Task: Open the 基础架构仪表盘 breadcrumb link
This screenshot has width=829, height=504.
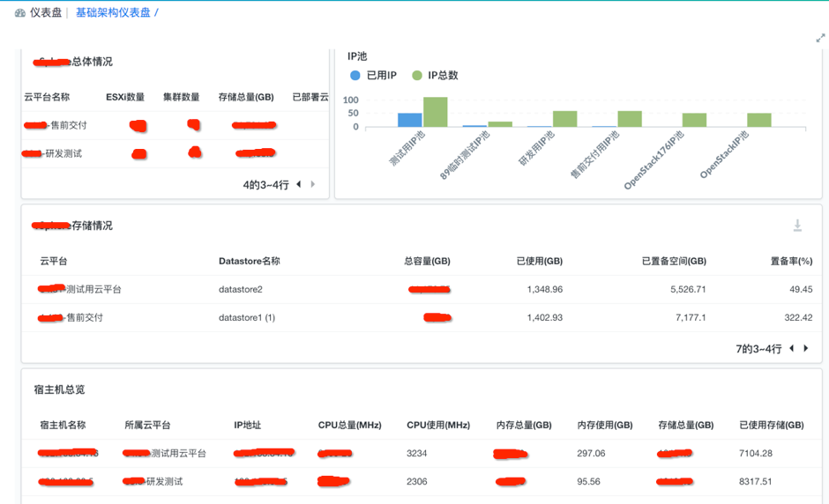Action: point(113,12)
